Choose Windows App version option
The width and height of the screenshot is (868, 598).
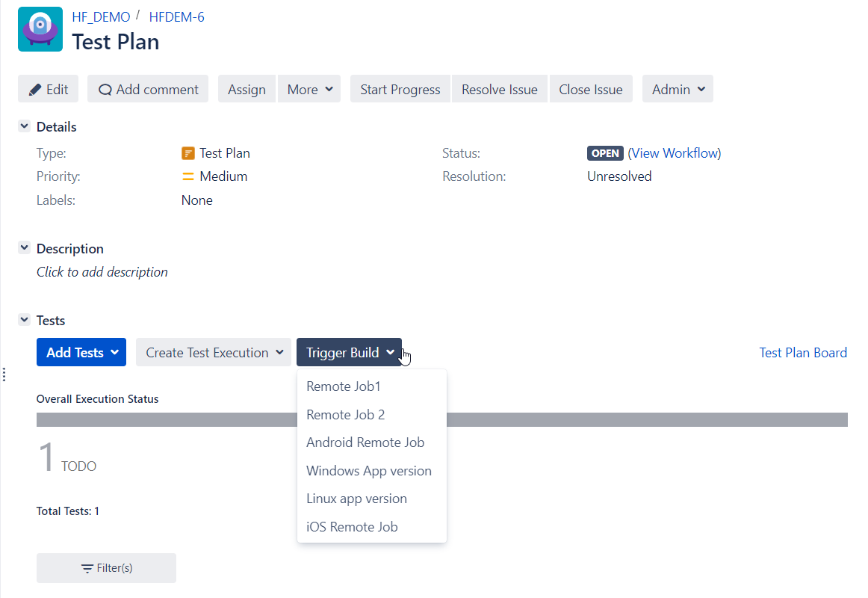coord(372,471)
